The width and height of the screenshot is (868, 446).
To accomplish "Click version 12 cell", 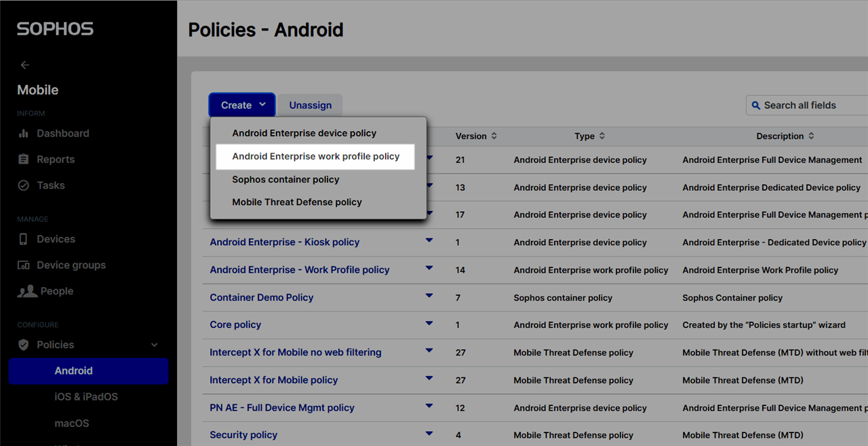I will [460, 408].
